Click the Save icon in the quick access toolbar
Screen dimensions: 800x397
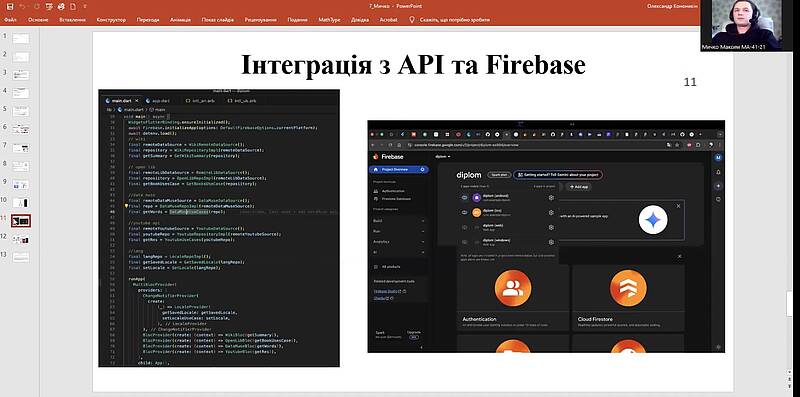pos(10,7)
